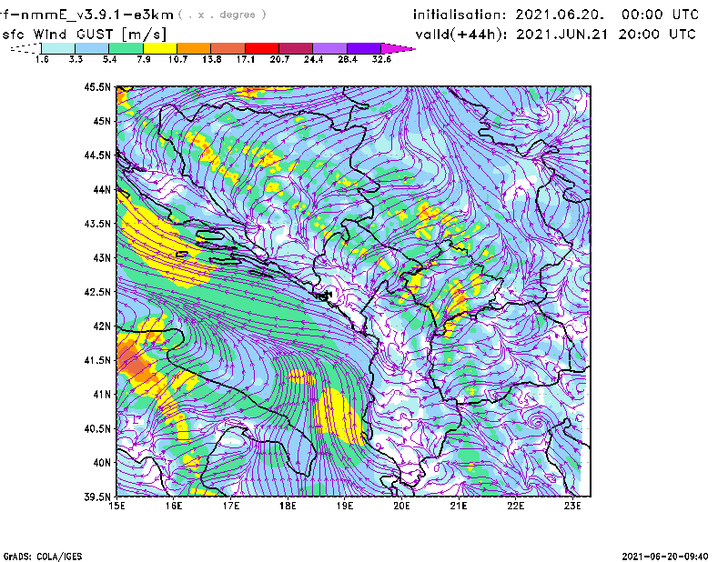Click the 17E longitude label
728x562 pixels.
point(231,506)
